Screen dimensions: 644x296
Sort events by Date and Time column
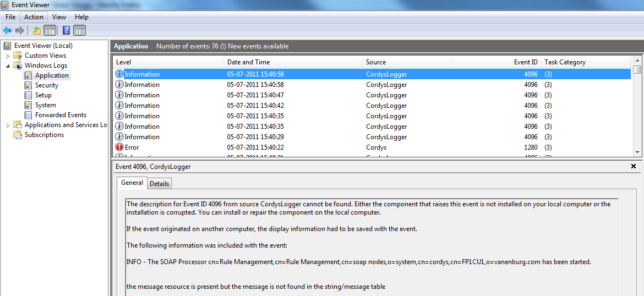248,62
